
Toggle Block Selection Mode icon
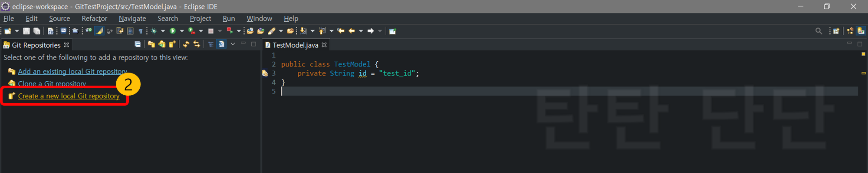(130, 31)
